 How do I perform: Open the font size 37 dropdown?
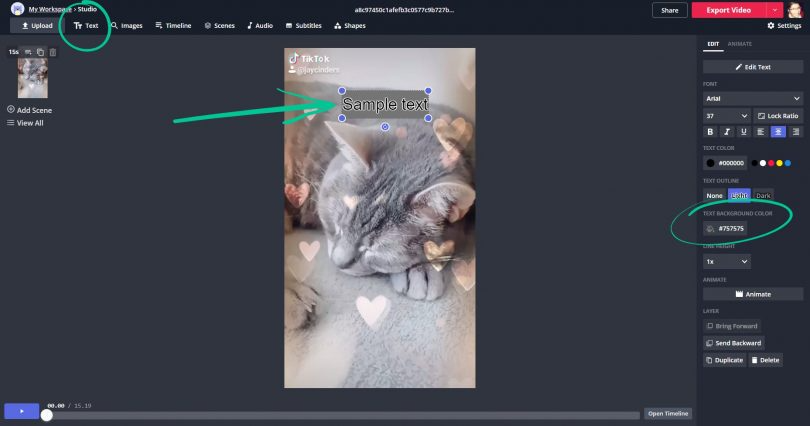726,115
